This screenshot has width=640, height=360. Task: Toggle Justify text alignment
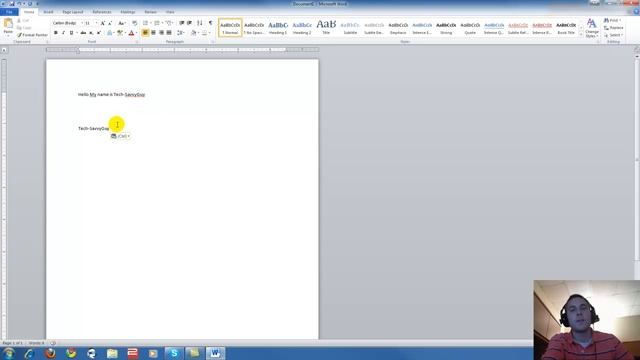(169, 33)
